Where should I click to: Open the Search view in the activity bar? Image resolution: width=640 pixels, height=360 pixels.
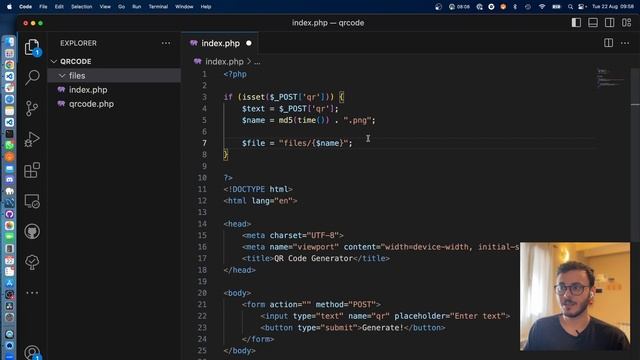(32, 78)
